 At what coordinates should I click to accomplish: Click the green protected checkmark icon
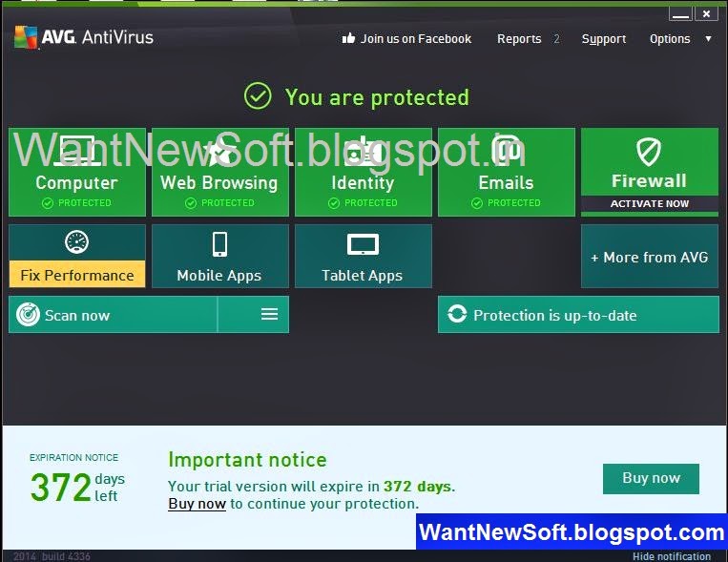click(x=258, y=96)
